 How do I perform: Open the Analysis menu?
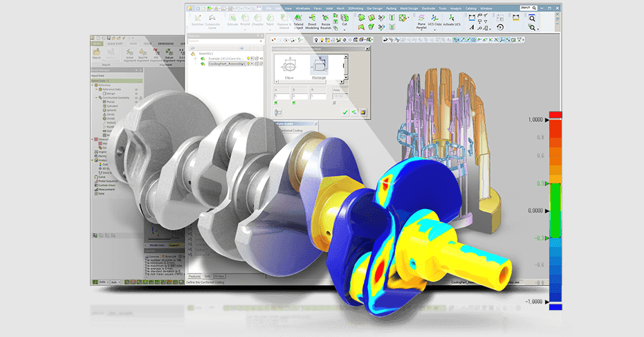456,8
